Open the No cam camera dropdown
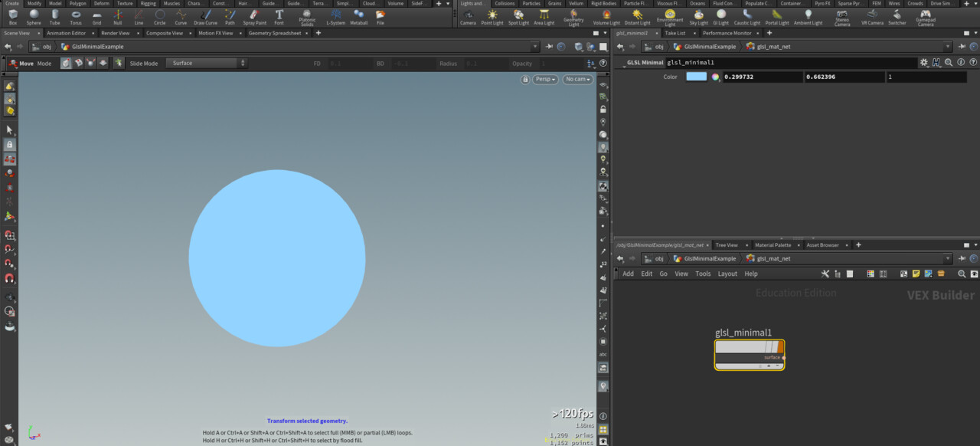Screen dimensions: 980x446 click(x=577, y=79)
